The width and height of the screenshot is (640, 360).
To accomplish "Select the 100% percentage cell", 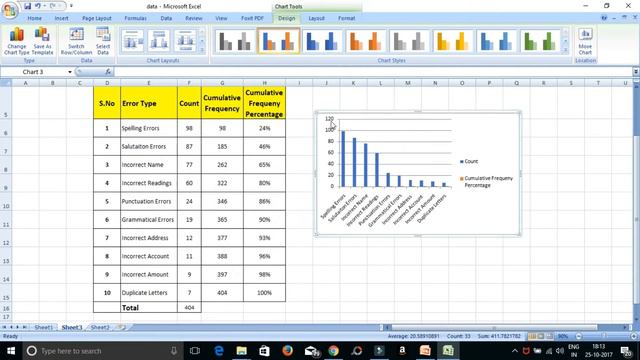I will [x=264, y=293].
